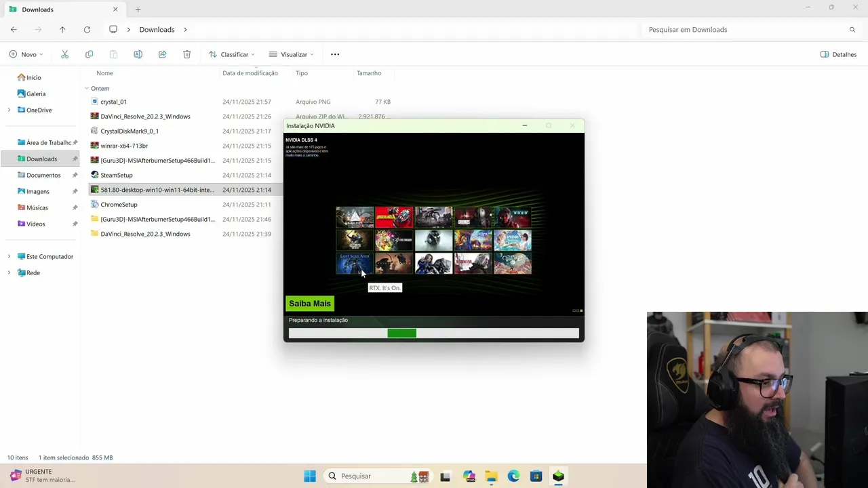This screenshot has height=488, width=868.
Task: Click the search magnifier icon in Explorer
Action: (852, 30)
